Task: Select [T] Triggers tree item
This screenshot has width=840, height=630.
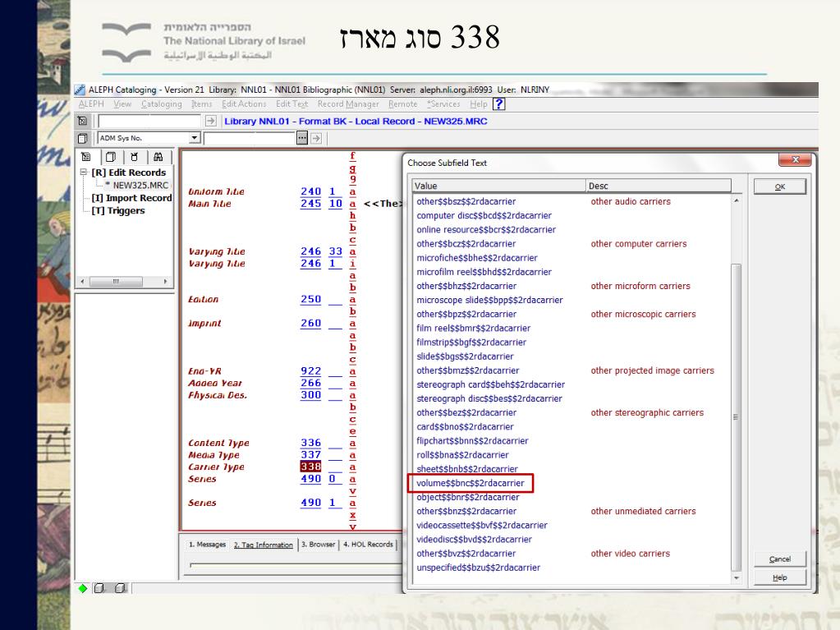Action: click(x=118, y=210)
